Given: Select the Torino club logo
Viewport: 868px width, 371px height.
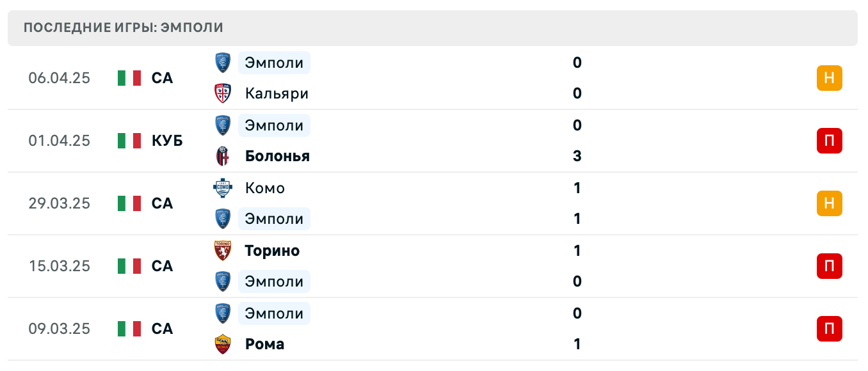Looking at the screenshot, I should tap(222, 250).
